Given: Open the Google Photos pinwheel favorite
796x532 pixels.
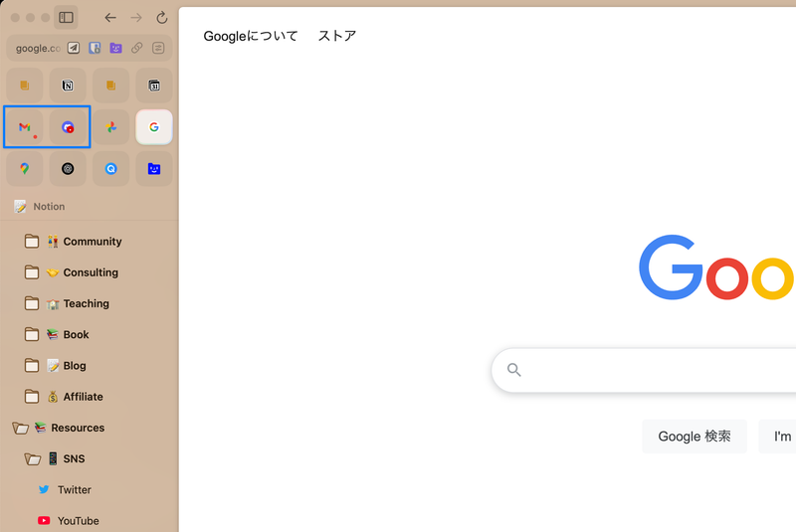Looking at the screenshot, I should (110, 127).
